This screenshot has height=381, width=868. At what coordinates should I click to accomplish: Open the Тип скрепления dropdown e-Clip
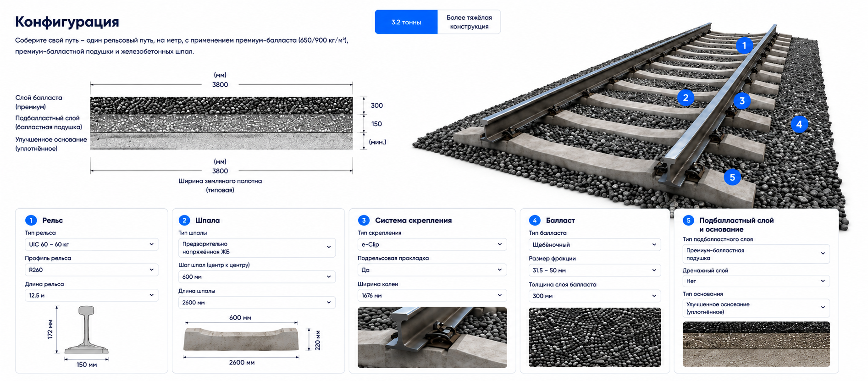click(432, 244)
